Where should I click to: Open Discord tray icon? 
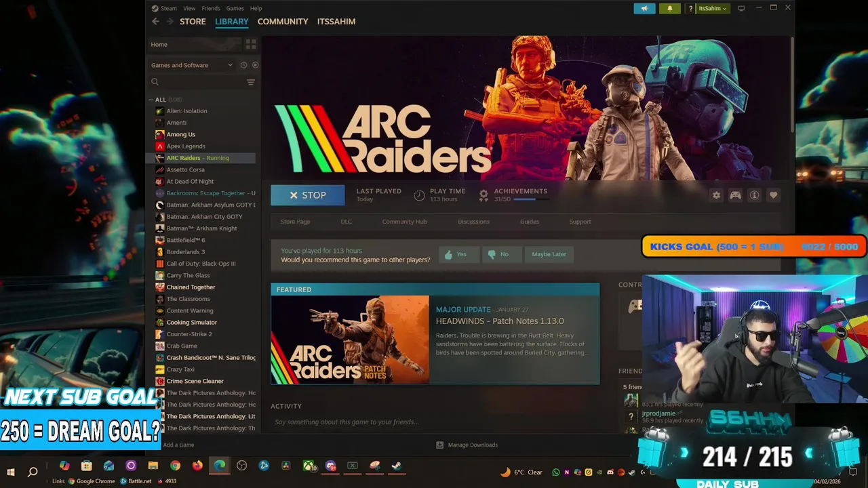click(610, 472)
